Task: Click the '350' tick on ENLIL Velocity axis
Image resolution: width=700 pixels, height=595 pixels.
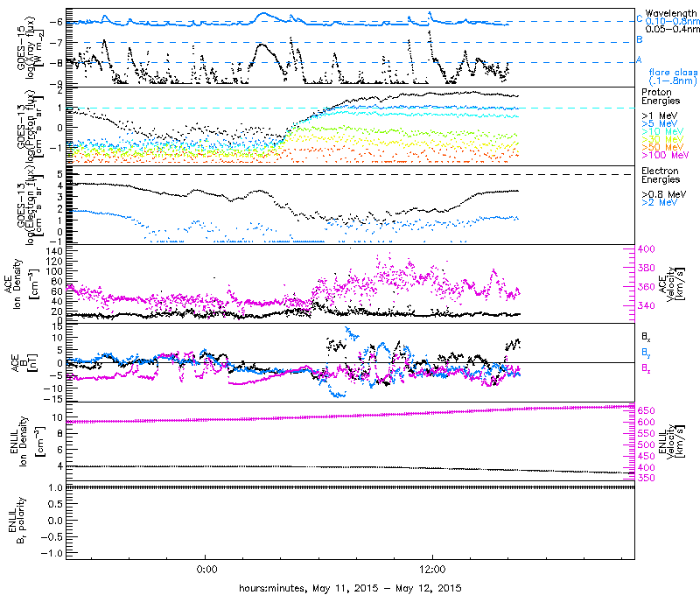Action: (647, 478)
